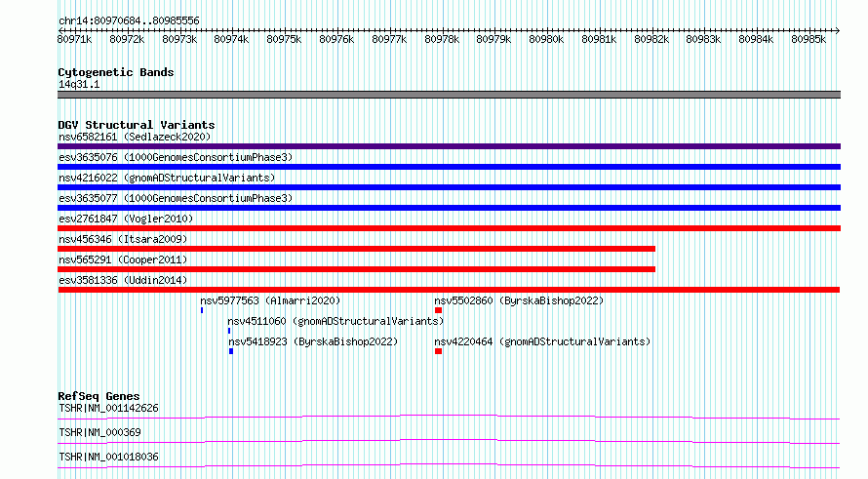
Task: Click the 80974k ruler tick label
Action: [231, 39]
